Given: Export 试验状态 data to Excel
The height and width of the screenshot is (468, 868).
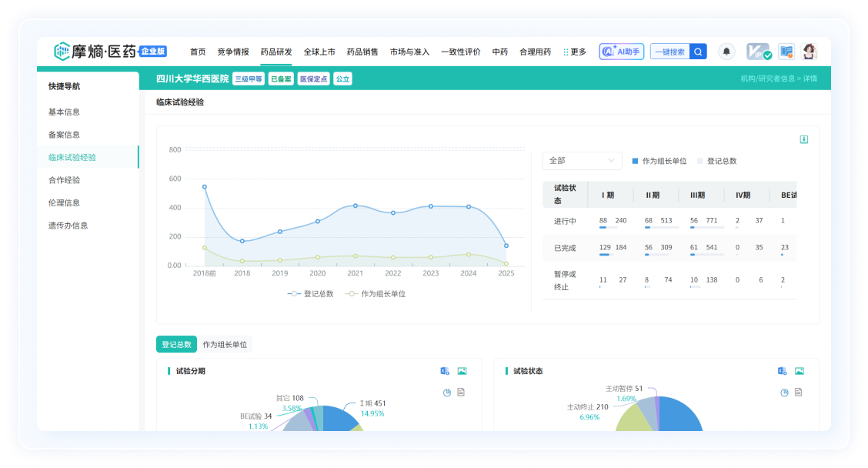Looking at the screenshot, I should [x=782, y=371].
